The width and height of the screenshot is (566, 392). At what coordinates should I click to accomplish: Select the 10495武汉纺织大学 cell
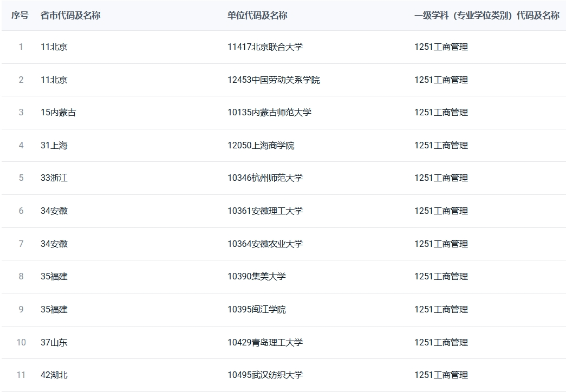[x=265, y=375]
